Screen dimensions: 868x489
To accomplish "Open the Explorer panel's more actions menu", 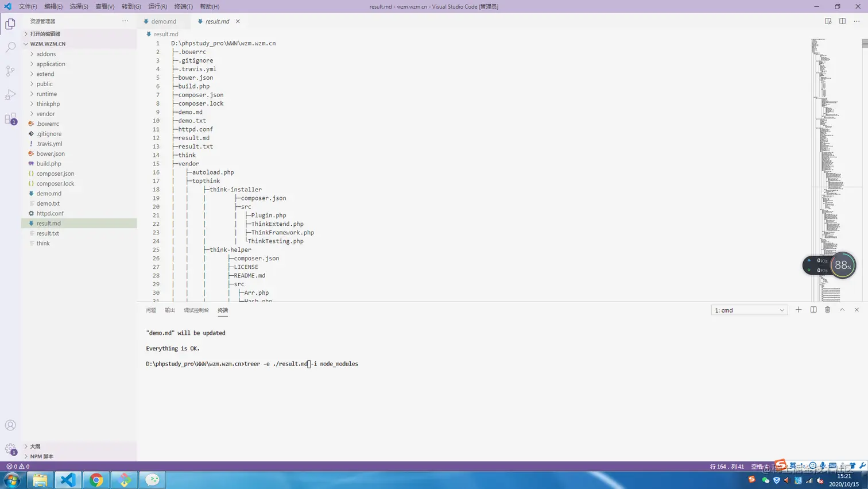I will click(125, 21).
